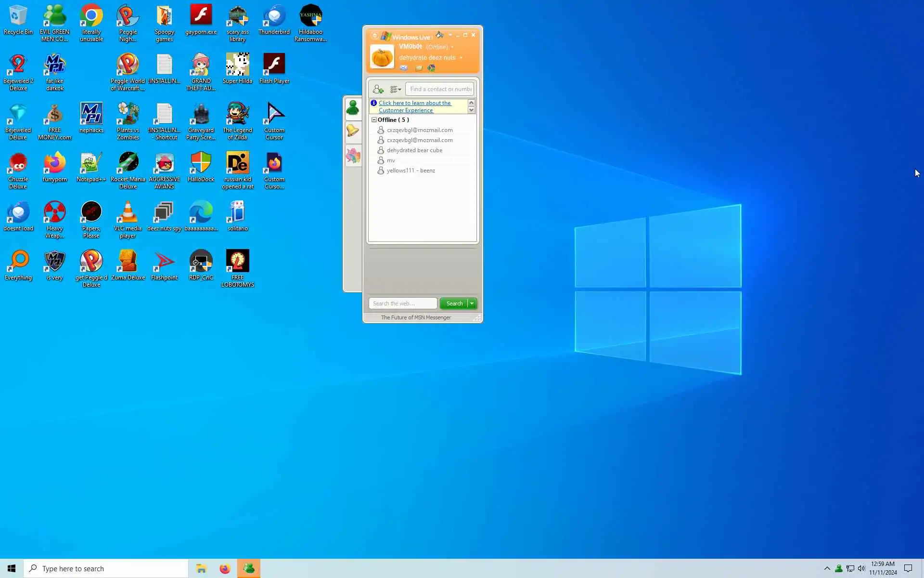Open the contact list view options dropdown

396,89
